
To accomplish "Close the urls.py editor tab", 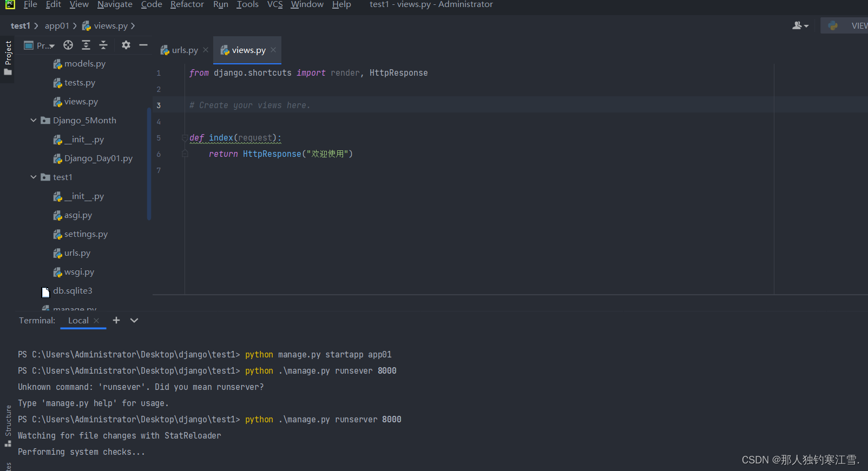I will tap(206, 50).
